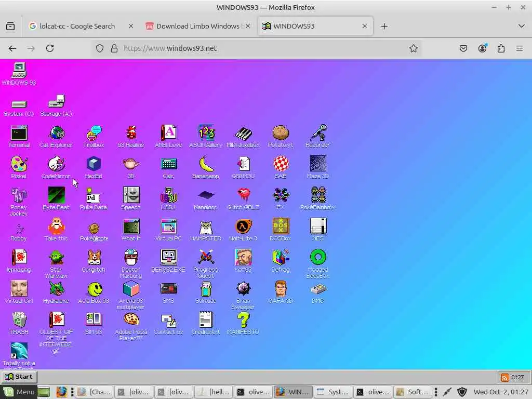The width and height of the screenshot is (532, 399).
Task: Select the WINDOWS93 browser tab
Action: (315, 26)
